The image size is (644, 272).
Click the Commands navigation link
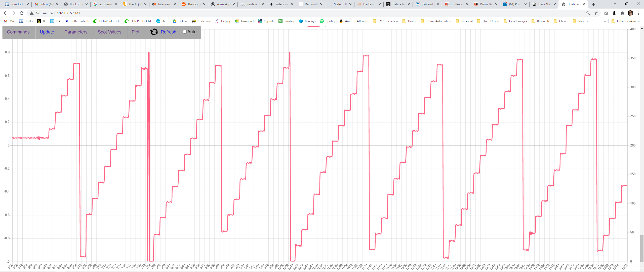click(x=18, y=32)
